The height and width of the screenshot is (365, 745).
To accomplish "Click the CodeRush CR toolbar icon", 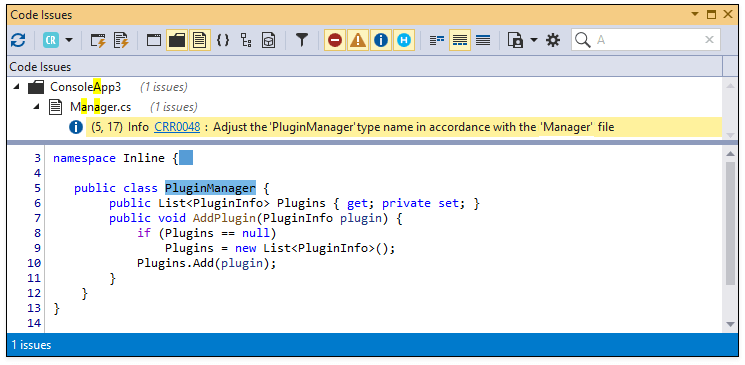I will tap(50, 40).
